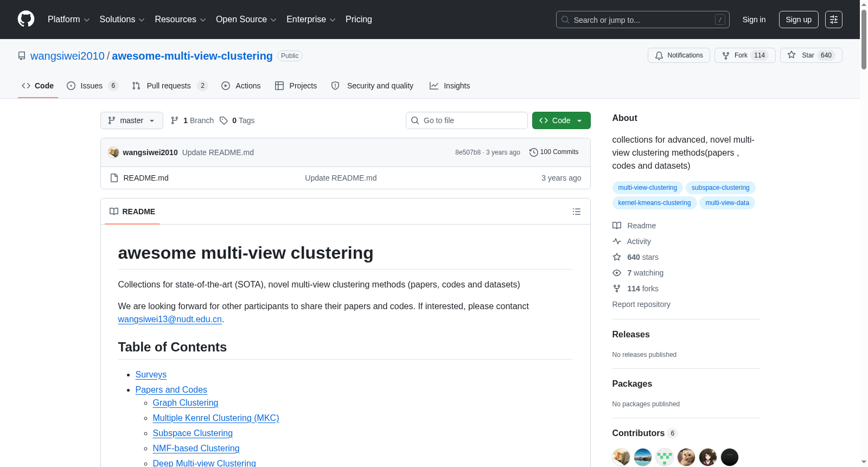Open the Pricing page
The height and width of the screenshot is (467, 868).
click(359, 20)
